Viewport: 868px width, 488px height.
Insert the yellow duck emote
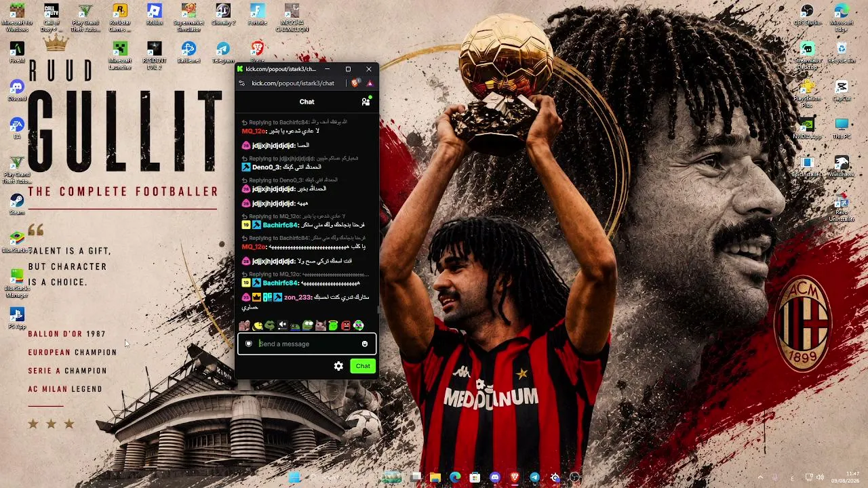tap(258, 326)
